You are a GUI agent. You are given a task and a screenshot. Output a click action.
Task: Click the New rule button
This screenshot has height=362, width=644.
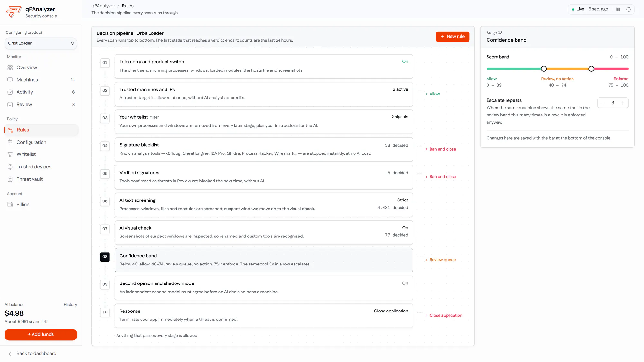click(452, 37)
